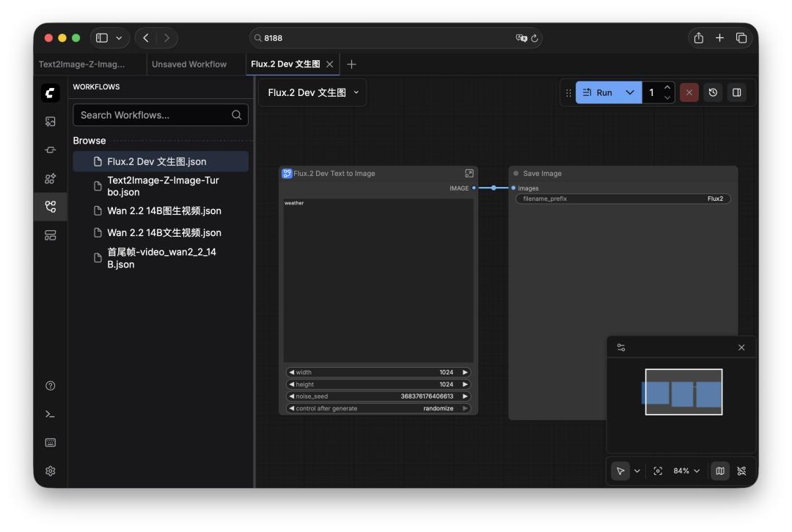Image resolution: width=792 pixels, height=532 pixels.
Task: Open the Workflows sidebar icon
Action: (x=51, y=207)
